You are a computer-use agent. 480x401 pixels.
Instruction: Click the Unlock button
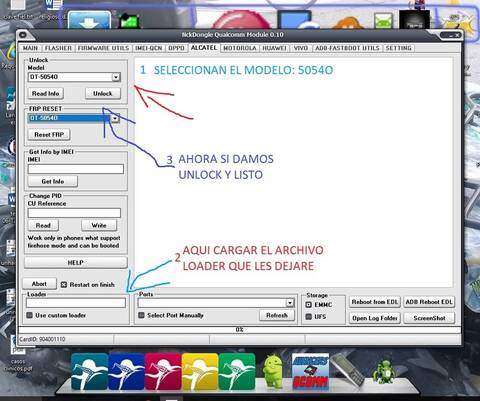point(103,94)
